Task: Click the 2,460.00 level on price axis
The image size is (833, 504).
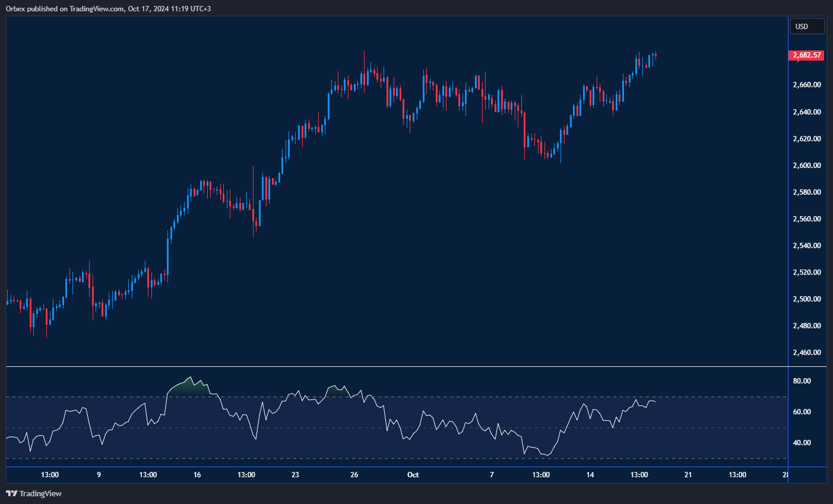Action: click(807, 353)
